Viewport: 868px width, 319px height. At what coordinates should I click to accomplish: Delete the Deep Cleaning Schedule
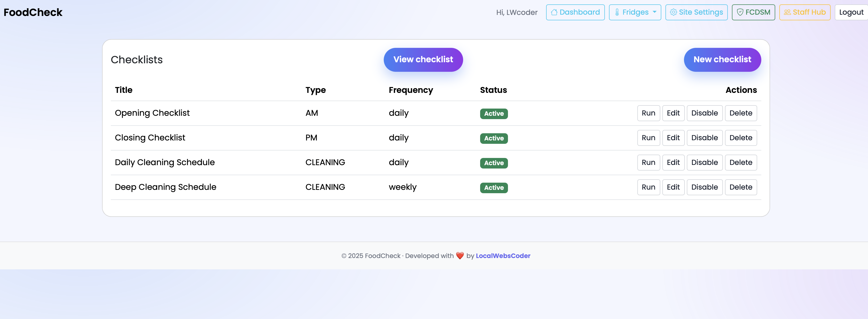pyautogui.click(x=741, y=187)
